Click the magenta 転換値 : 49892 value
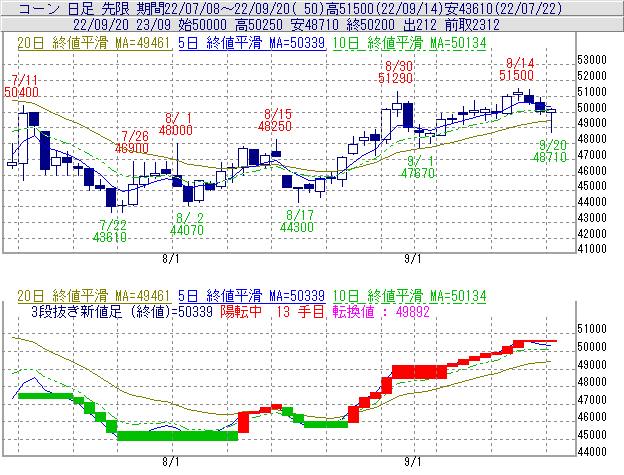 click(381, 311)
